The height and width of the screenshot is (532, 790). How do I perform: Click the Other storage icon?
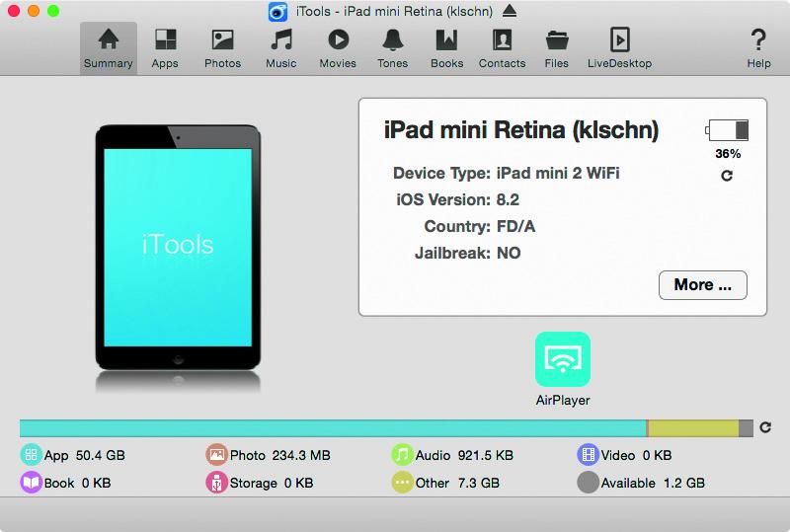tap(402, 483)
